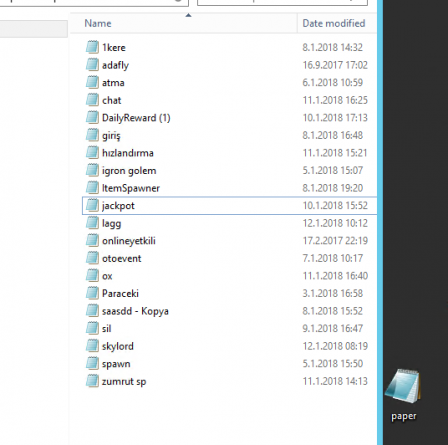Click the file name onlineyetkili
Image resolution: width=448 pixels, height=445 pixels.
point(129,241)
